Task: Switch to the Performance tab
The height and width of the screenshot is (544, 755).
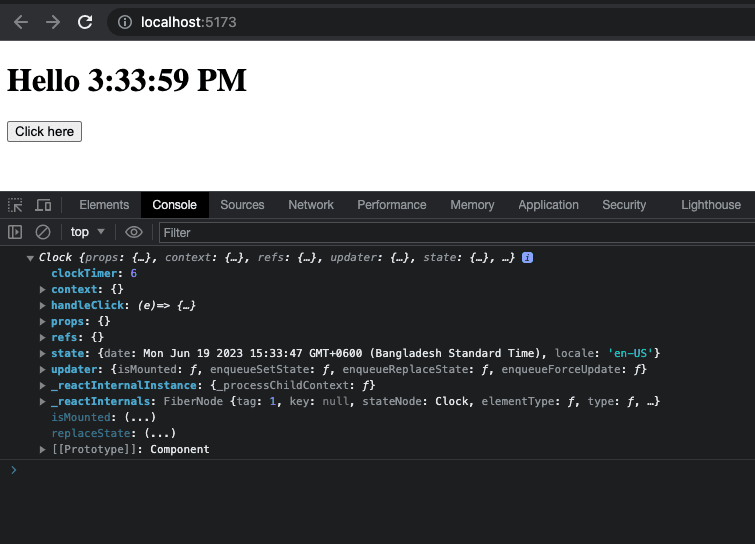Action: pos(391,205)
